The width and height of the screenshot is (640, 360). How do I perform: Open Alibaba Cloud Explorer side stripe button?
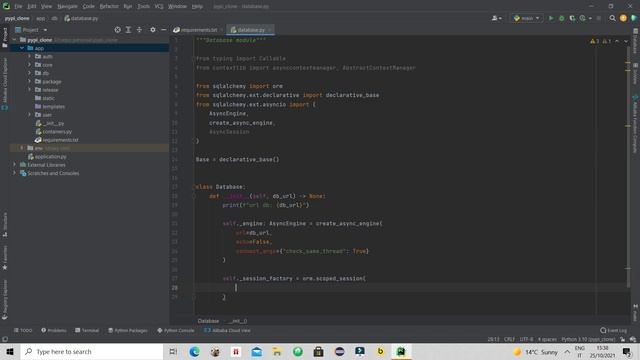4,84
